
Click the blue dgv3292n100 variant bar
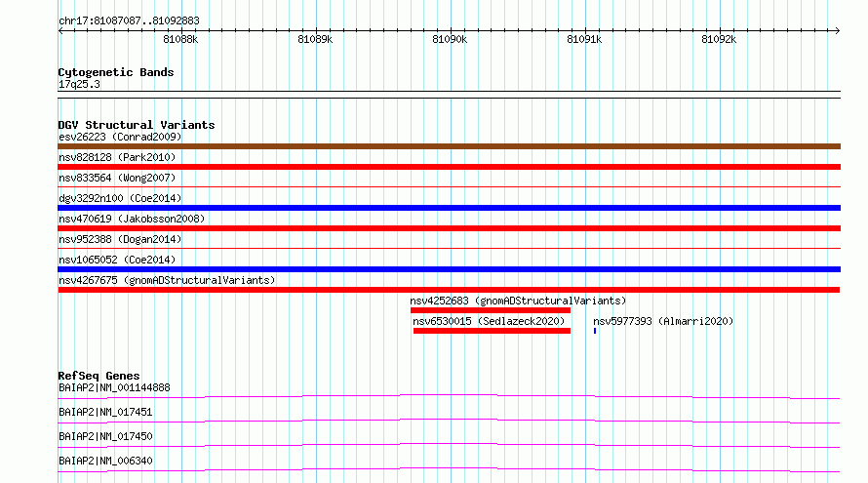click(x=449, y=208)
